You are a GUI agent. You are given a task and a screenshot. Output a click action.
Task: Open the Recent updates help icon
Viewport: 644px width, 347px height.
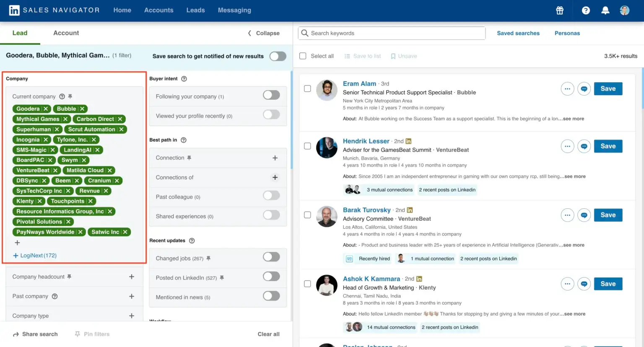coord(192,241)
